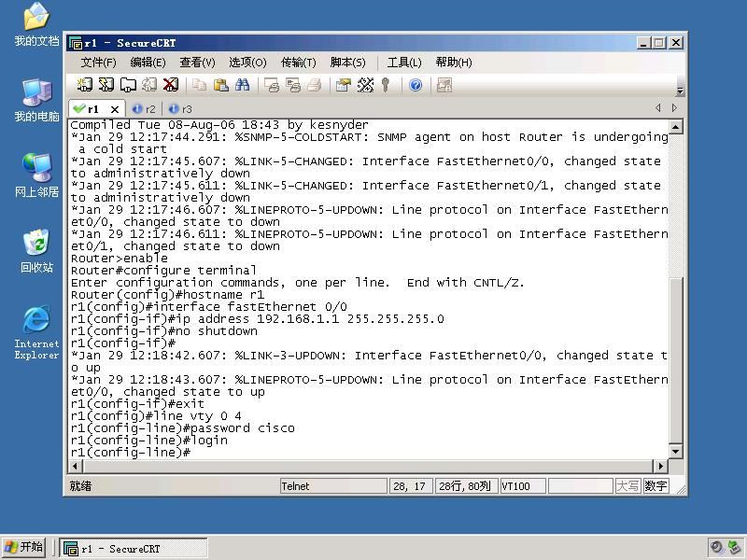Close the r1 tab with X
Screen dimensions: 747x560
(x=114, y=109)
